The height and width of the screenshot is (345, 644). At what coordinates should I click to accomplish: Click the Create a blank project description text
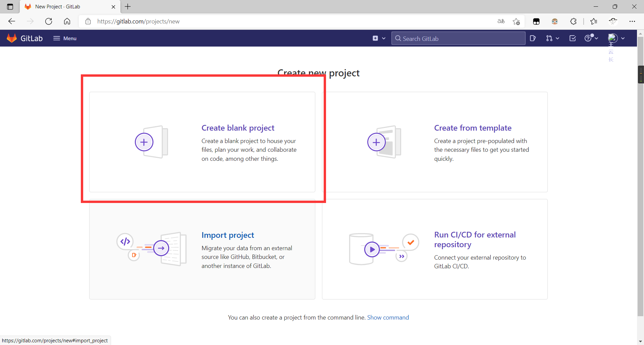[249, 150]
